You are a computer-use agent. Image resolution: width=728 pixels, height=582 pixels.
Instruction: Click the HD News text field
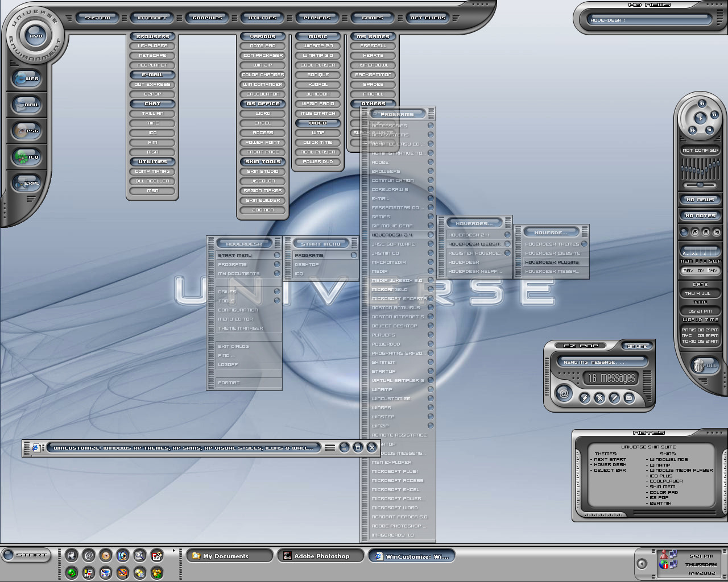coord(650,20)
